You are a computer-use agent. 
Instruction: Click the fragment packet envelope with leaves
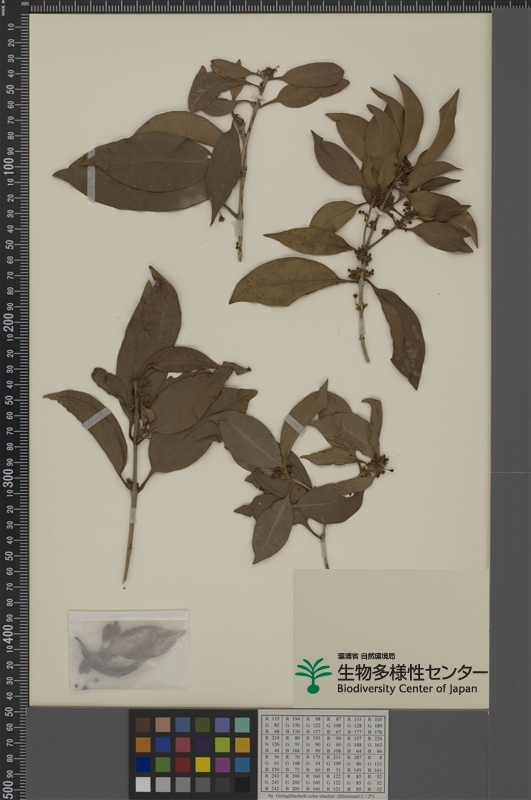pos(129,651)
